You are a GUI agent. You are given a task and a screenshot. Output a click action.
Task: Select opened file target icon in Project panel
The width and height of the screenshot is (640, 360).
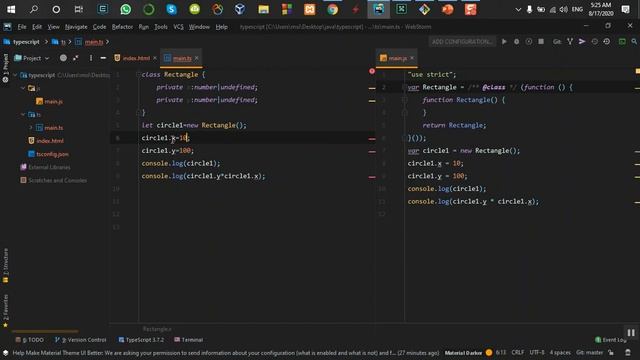pyautogui.click(x=63, y=58)
